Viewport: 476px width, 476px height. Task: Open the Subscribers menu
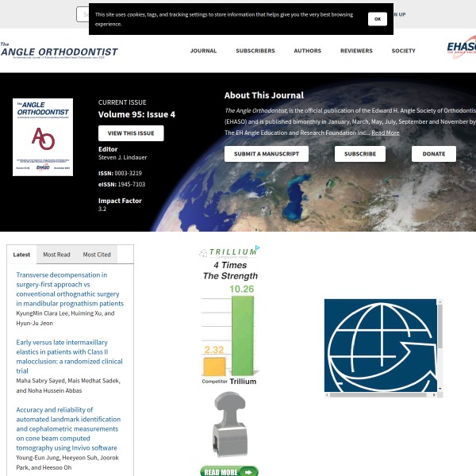[255, 51]
